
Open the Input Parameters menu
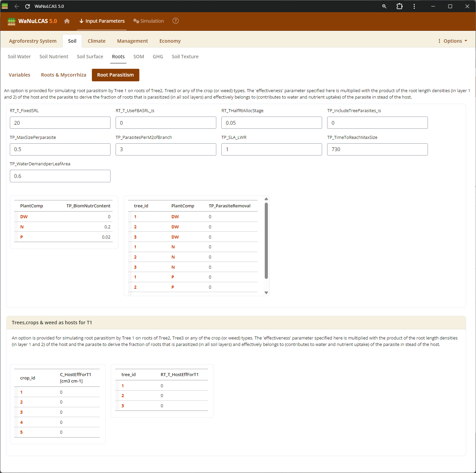pyautogui.click(x=102, y=21)
